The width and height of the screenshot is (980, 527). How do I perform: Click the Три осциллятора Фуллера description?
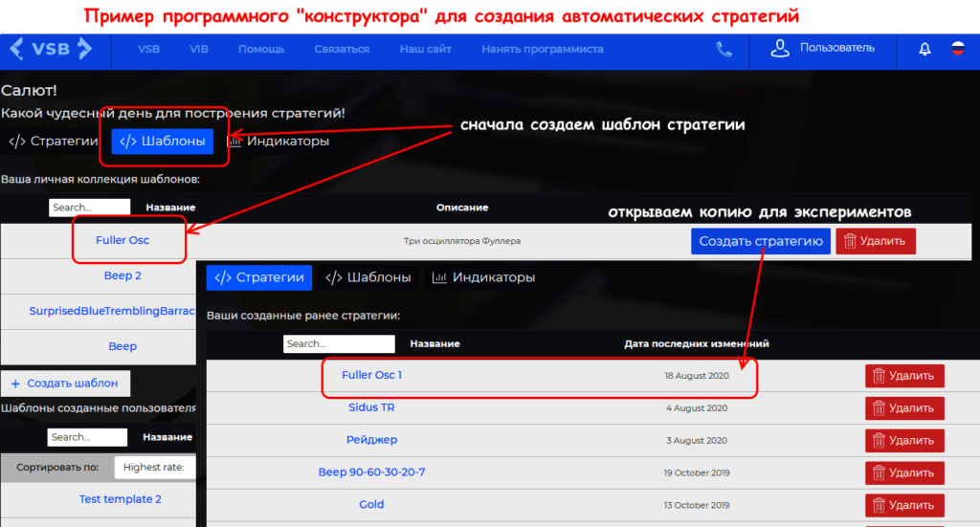(462, 241)
